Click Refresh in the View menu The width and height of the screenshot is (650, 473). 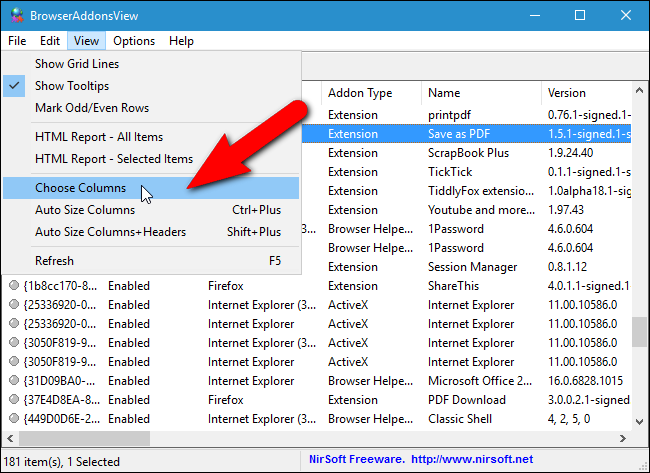151,261
